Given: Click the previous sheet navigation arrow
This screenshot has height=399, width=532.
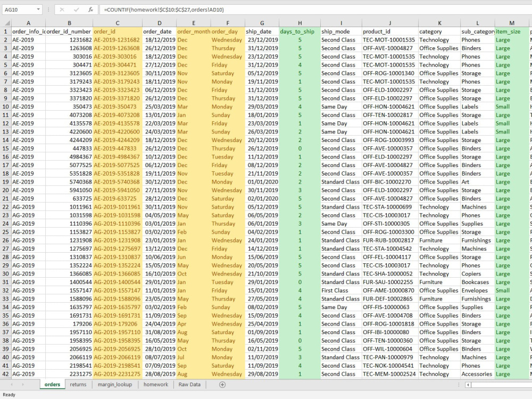Looking at the screenshot, I should click(x=12, y=385).
